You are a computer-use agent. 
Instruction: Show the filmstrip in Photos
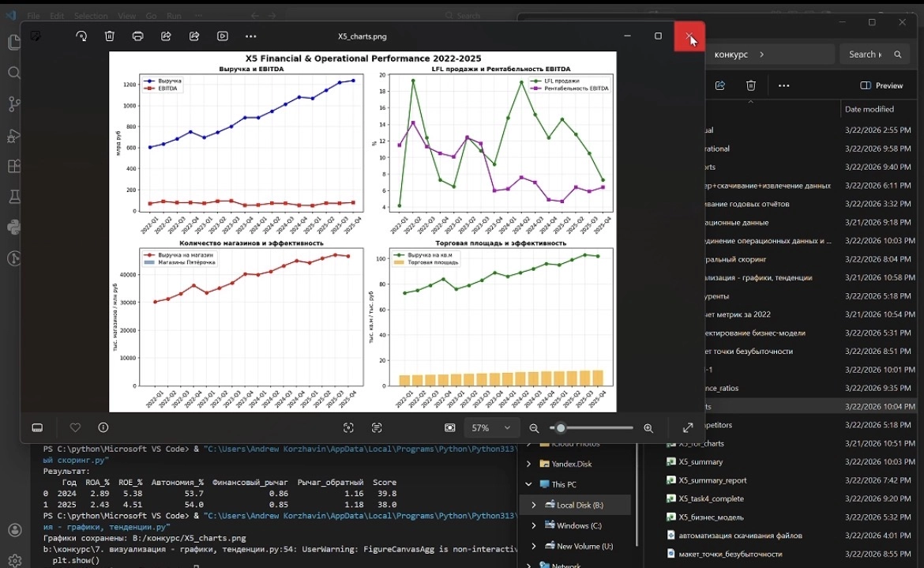pyautogui.click(x=37, y=427)
